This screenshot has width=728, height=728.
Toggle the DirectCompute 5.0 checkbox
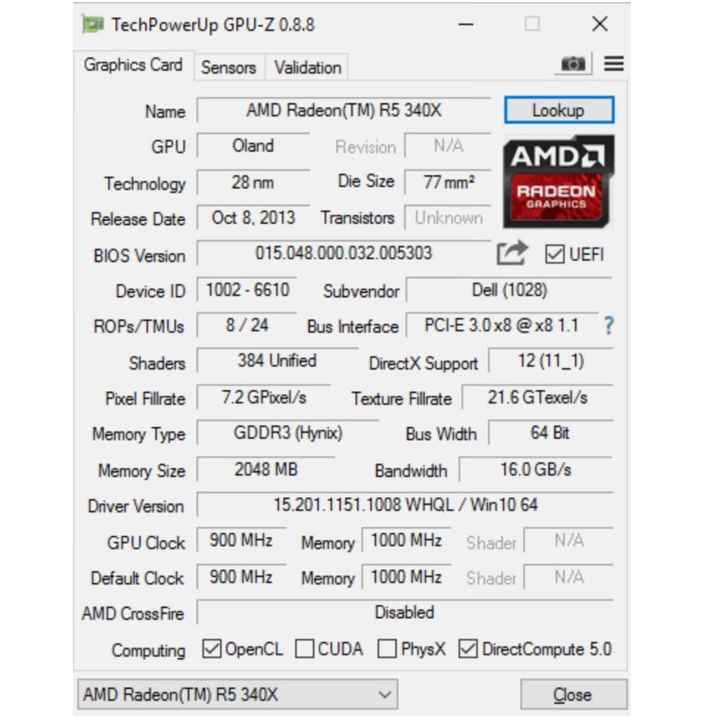point(468,649)
